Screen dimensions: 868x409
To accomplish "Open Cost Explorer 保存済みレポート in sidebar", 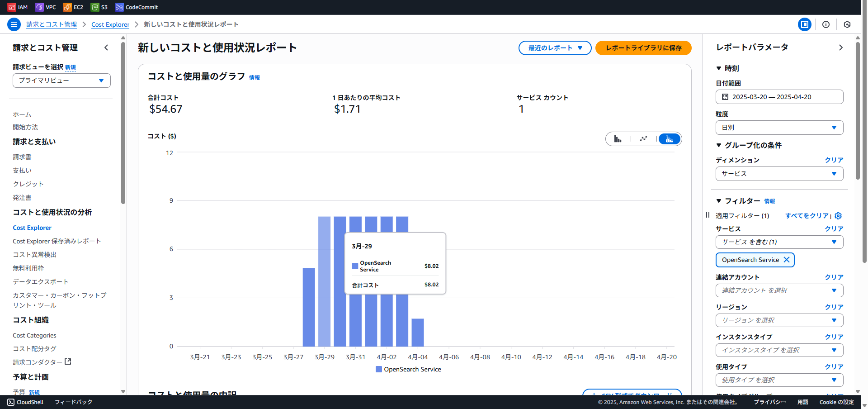I will [57, 241].
